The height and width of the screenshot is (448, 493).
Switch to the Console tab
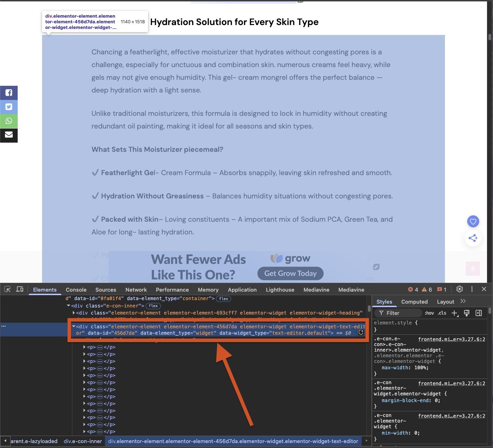[76, 290]
